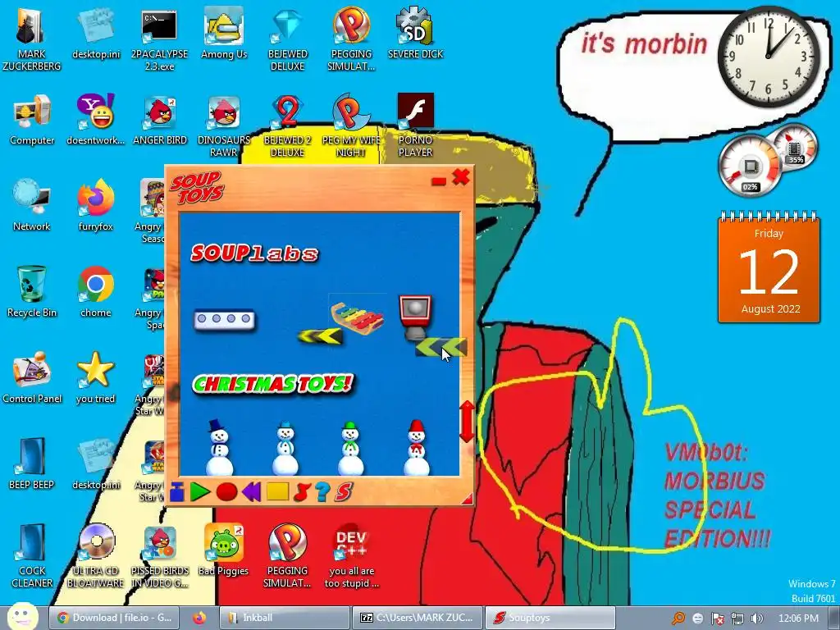Open 2PACALYPSE 2.3.exe desktop icon

[160, 40]
